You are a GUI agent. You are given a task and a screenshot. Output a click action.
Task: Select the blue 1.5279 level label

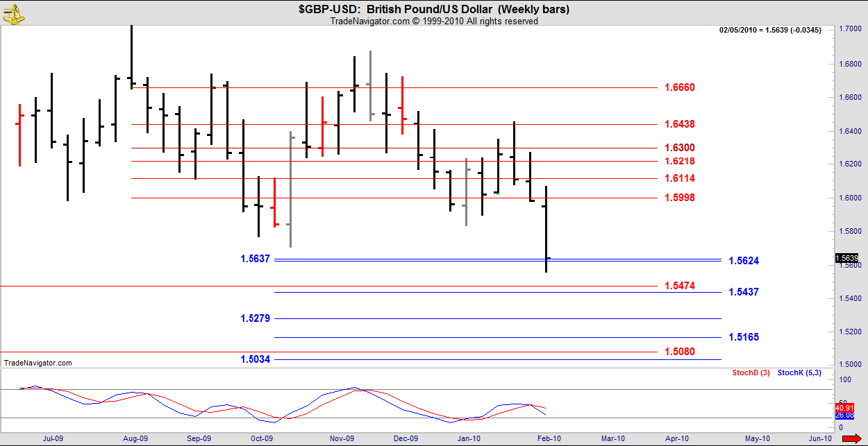click(x=255, y=318)
